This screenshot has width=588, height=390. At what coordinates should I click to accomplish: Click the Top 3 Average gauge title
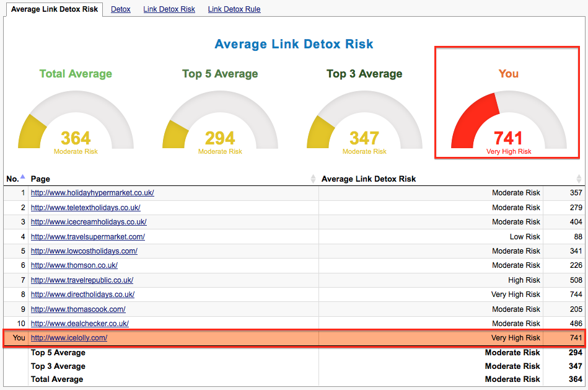(364, 74)
